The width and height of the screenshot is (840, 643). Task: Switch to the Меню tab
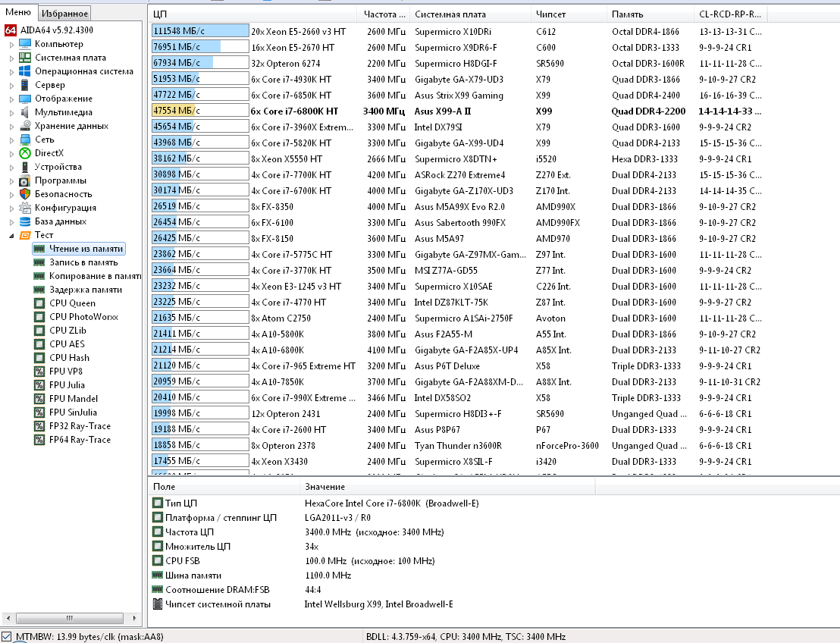pyautogui.click(x=18, y=12)
